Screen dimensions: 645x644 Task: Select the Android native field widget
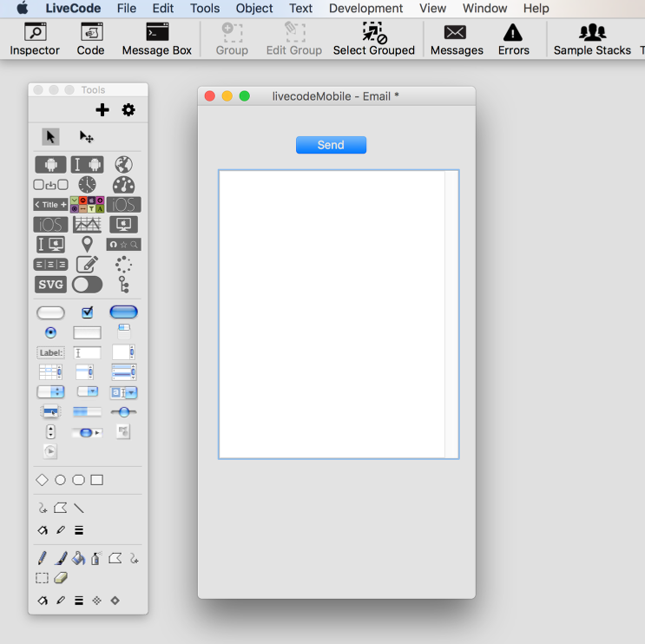(x=87, y=165)
